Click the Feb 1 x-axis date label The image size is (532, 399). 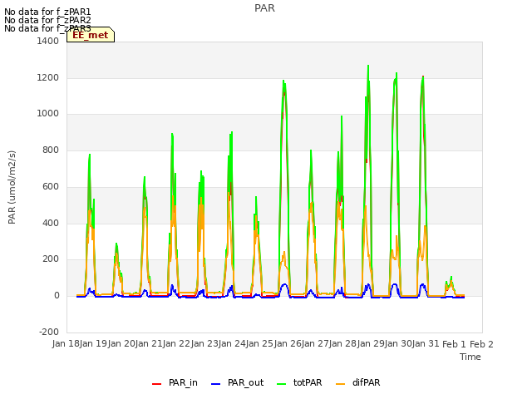[x=455, y=344]
